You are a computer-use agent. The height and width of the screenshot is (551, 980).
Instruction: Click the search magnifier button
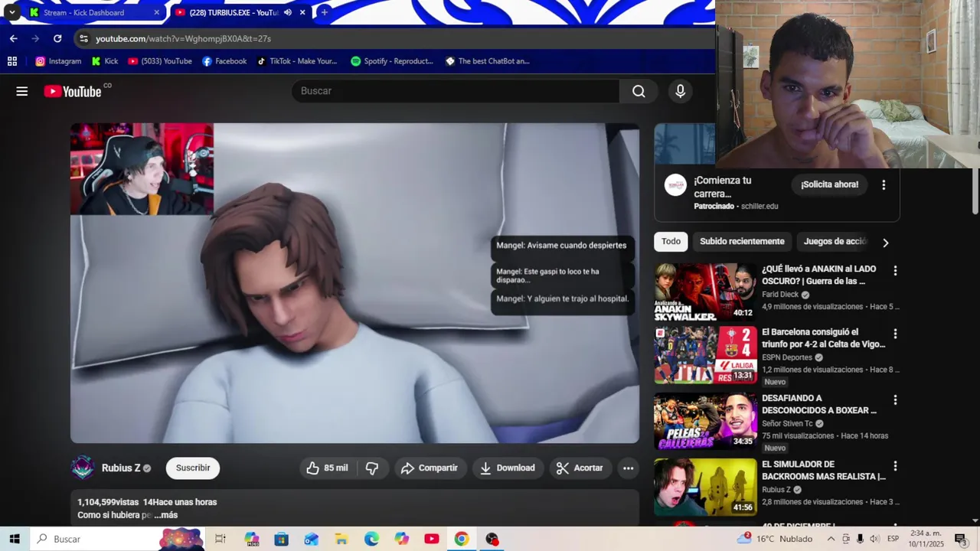tap(639, 91)
